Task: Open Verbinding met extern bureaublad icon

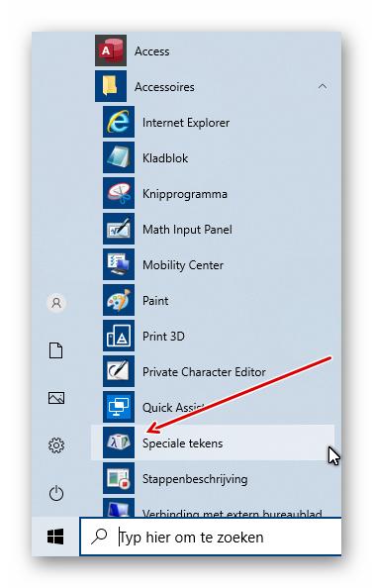Action: pos(119,508)
